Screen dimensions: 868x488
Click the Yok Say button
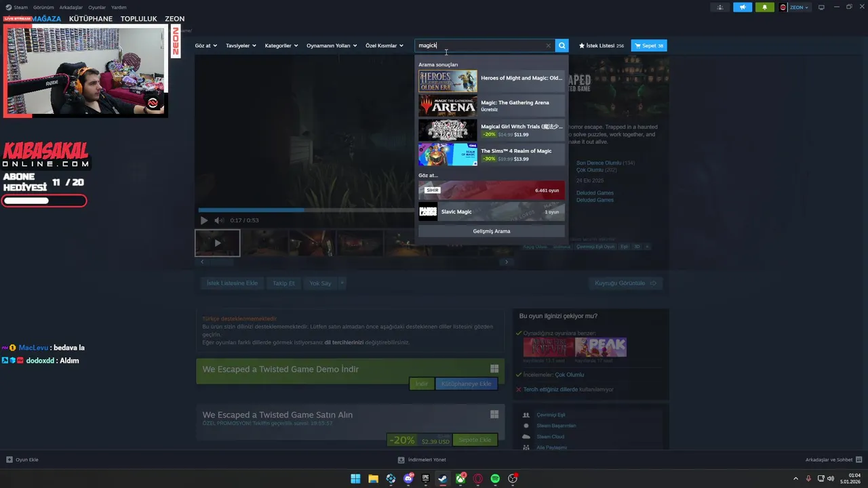tap(320, 283)
